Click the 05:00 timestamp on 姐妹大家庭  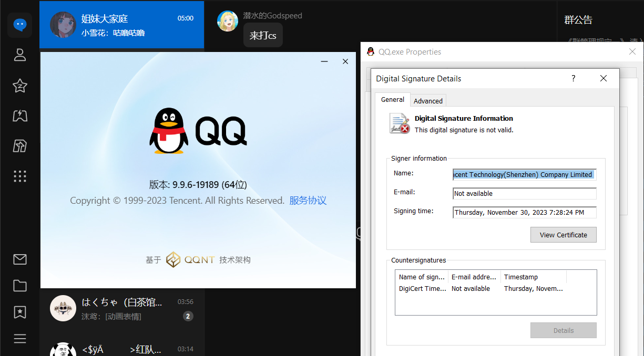coord(186,18)
